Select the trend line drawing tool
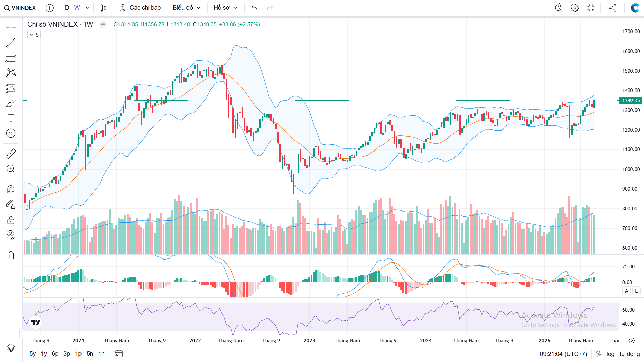 point(11,43)
